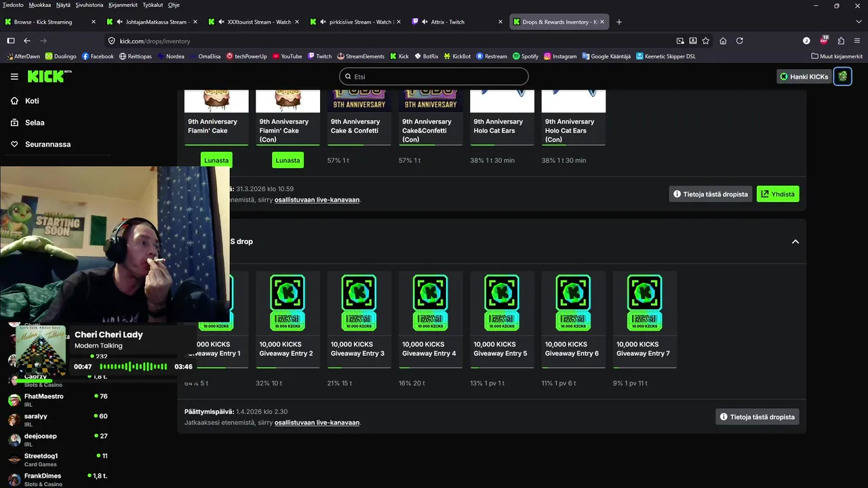Click the green Yhdistä button
The width and height of the screenshot is (868, 488).
tap(778, 194)
